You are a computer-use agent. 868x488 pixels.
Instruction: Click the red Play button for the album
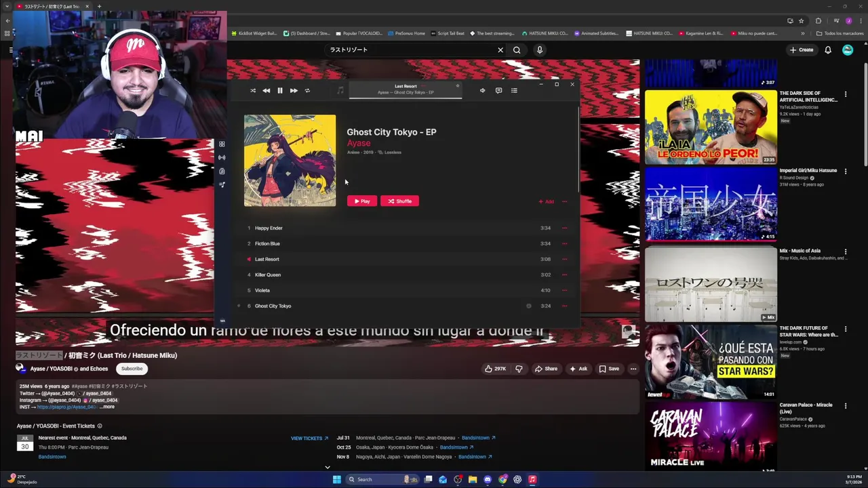click(x=362, y=201)
